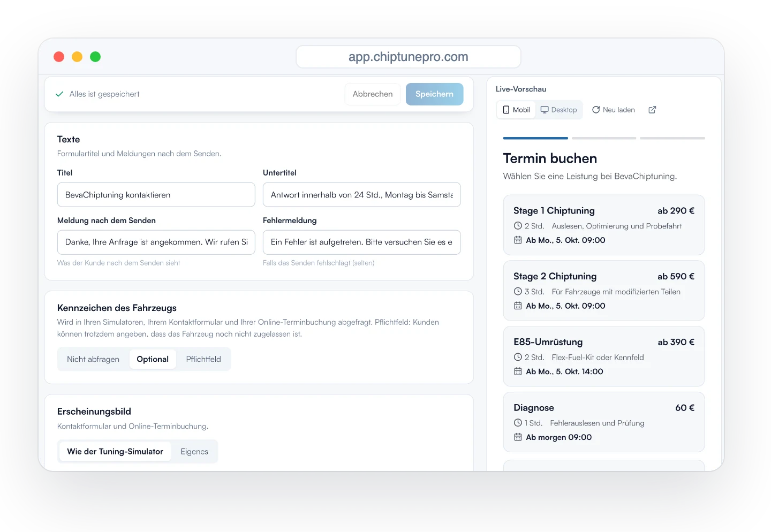This screenshot has width=771, height=532.
Task: Click the clock icon in Diagnose card
Action: [518, 423]
